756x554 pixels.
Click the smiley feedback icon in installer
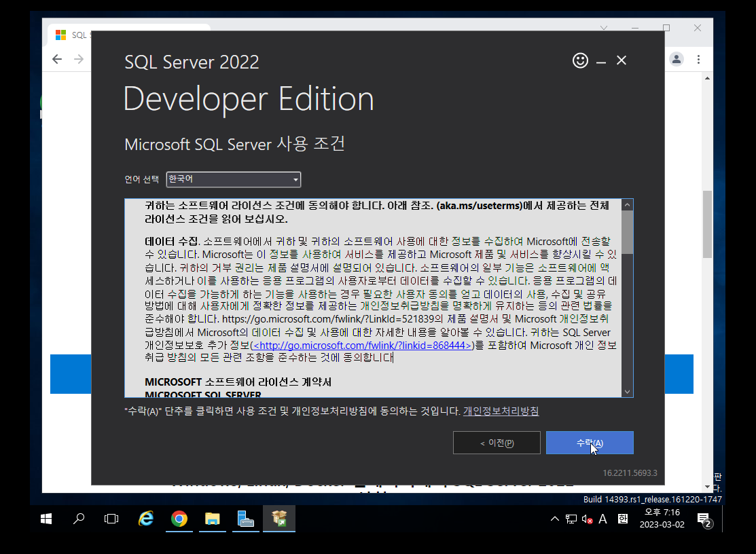(580, 60)
